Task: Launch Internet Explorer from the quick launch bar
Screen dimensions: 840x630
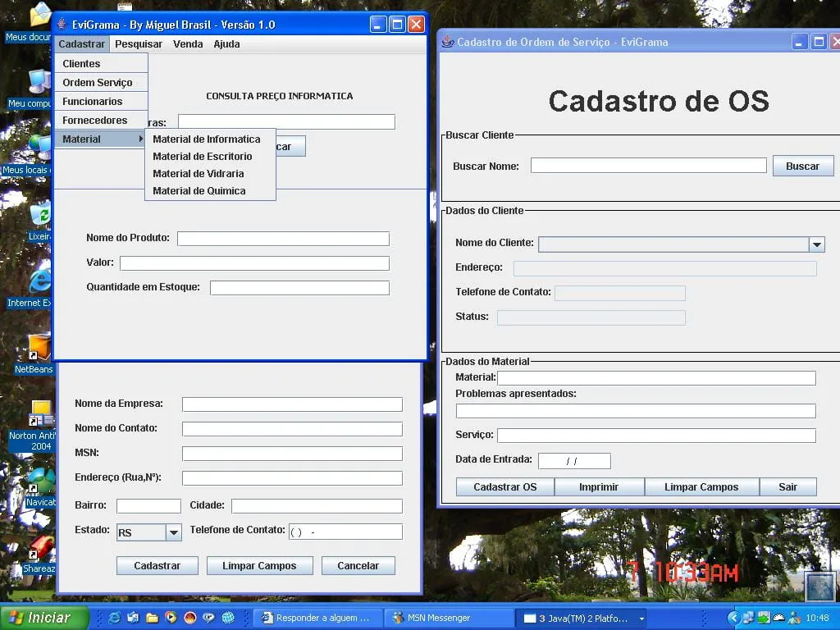Action: point(115,618)
